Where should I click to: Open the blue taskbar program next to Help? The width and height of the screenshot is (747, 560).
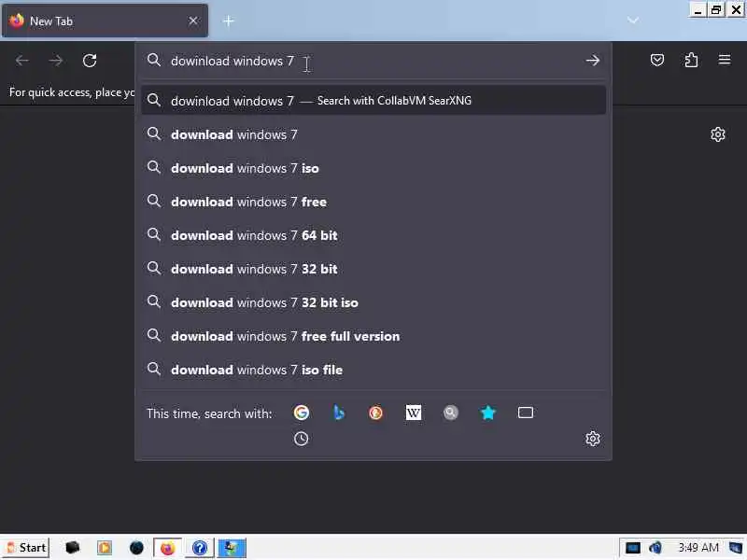tap(232, 548)
